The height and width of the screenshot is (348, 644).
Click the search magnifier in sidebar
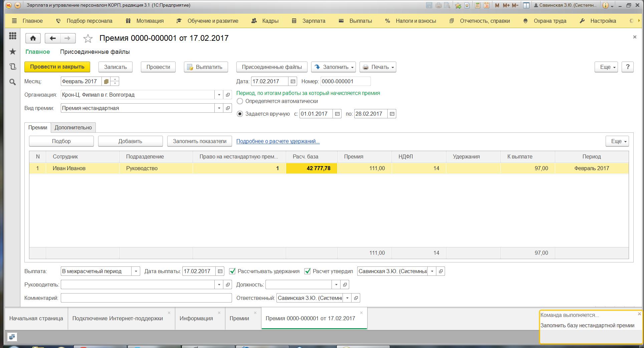(x=13, y=82)
